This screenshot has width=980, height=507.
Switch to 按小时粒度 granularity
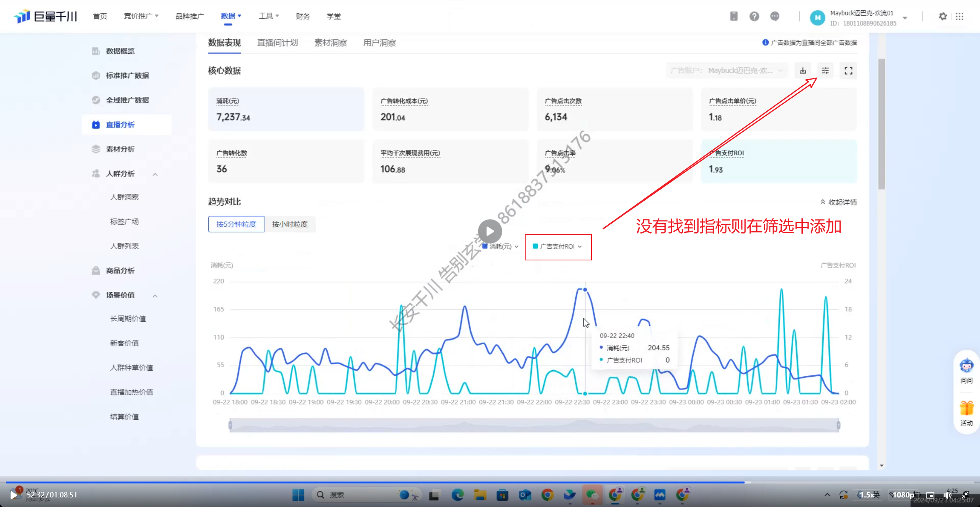(290, 224)
